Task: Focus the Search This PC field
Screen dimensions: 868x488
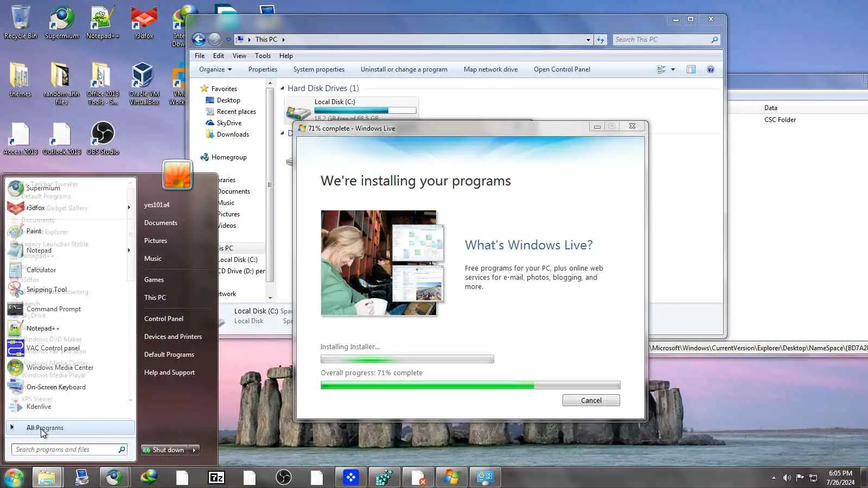Action: tap(667, 40)
